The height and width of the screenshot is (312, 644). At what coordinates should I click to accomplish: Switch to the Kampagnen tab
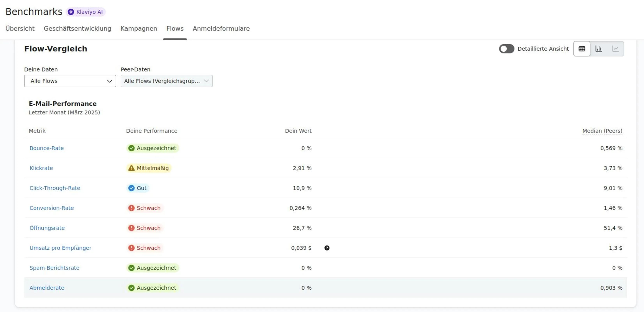coord(139,28)
